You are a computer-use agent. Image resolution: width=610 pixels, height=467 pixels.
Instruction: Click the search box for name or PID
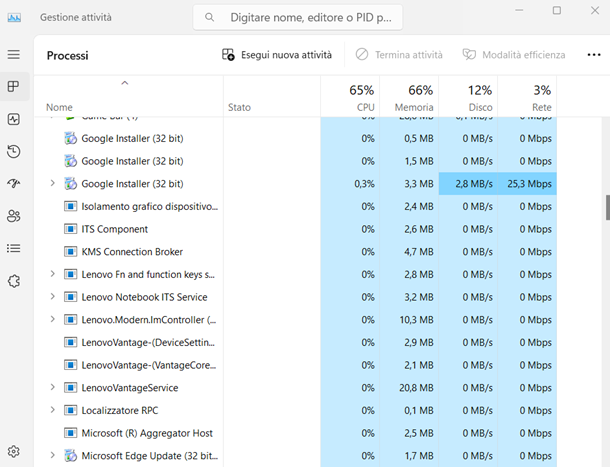[x=298, y=18]
